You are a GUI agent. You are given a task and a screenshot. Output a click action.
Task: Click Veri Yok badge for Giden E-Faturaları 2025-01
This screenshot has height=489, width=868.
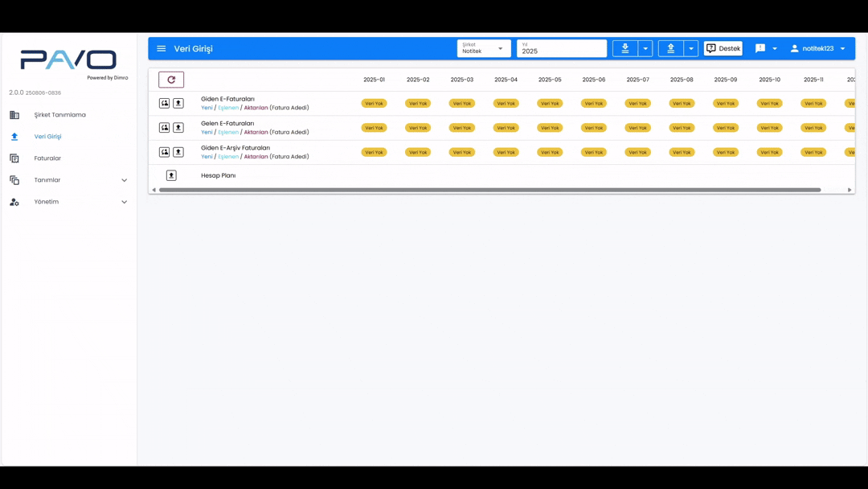[x=374, y=104]
